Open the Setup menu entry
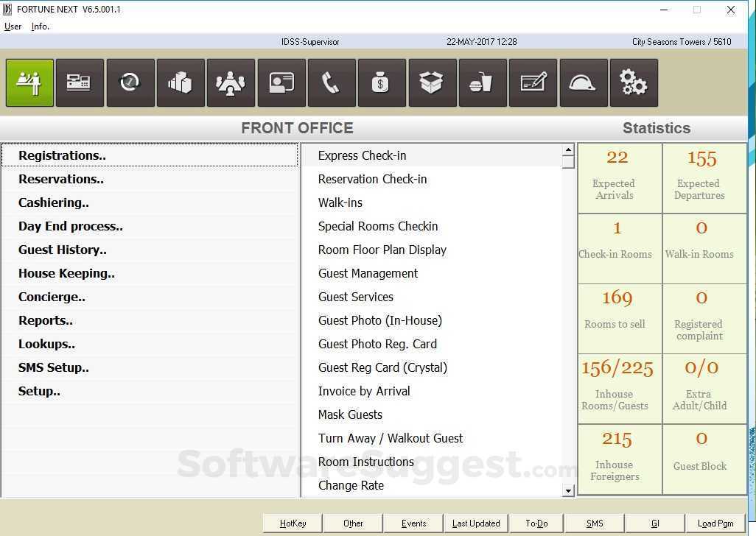 point(38,391)
